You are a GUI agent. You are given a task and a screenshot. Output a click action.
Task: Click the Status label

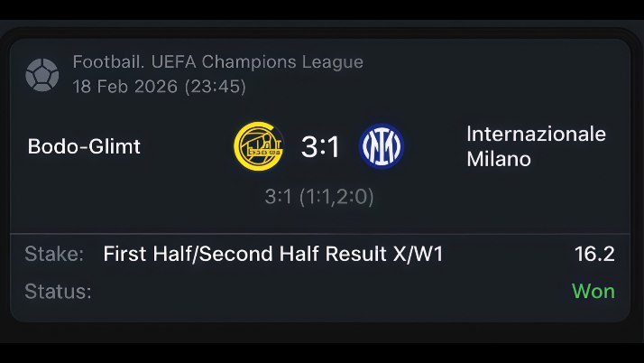point(58,292)
